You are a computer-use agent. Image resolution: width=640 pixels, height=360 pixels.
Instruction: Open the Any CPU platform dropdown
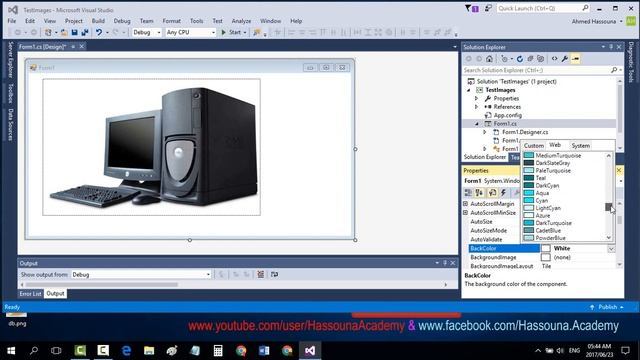pos(213,32)
